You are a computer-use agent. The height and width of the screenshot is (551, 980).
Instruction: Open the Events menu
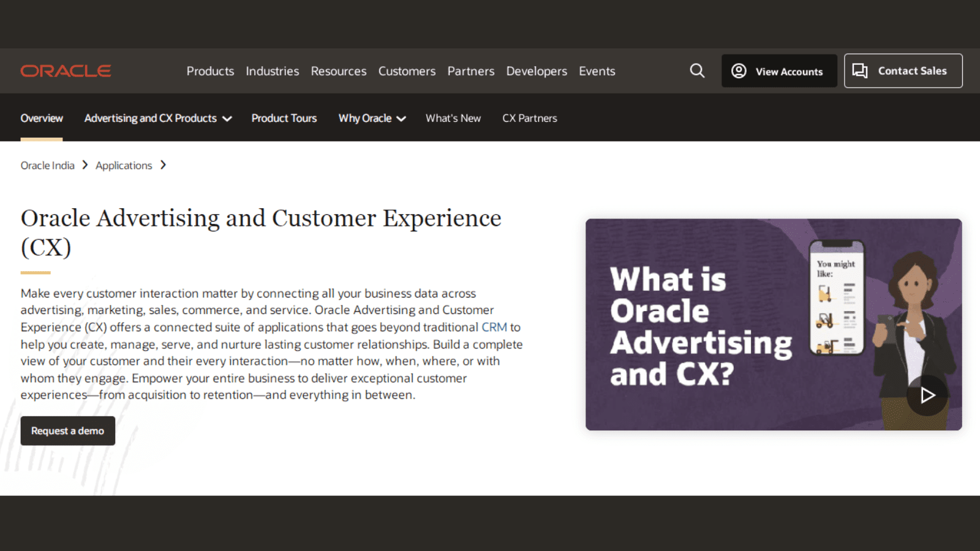coord(597,71)
